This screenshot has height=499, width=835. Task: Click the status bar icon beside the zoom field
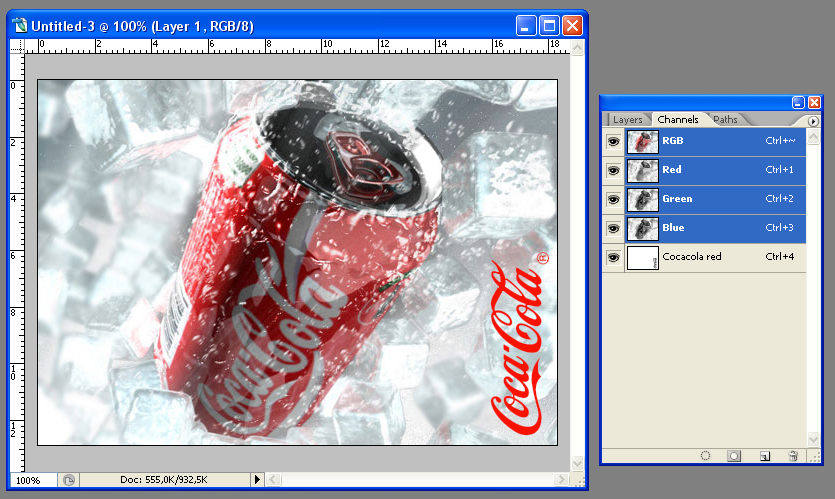pyautogui.click(x=69, y=480)
